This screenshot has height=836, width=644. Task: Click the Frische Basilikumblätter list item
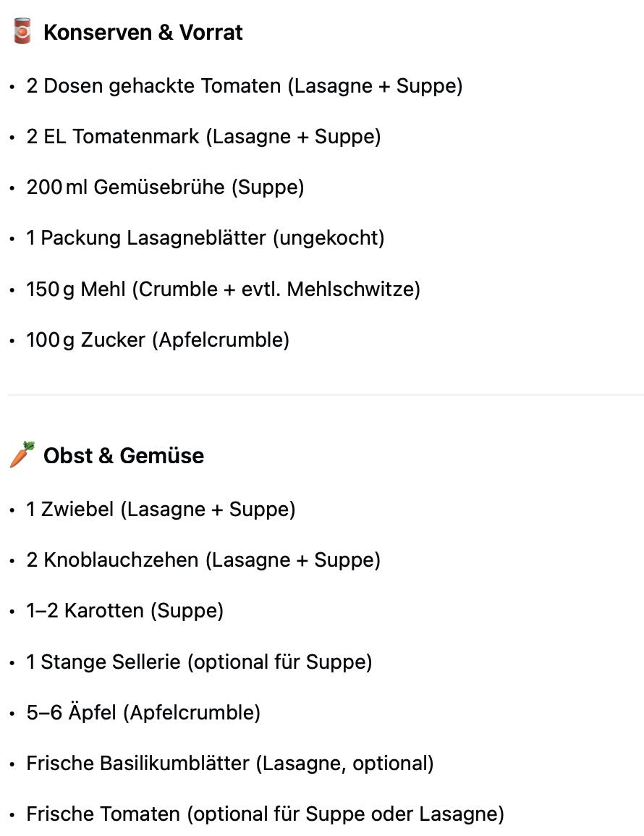coord(230,763)
